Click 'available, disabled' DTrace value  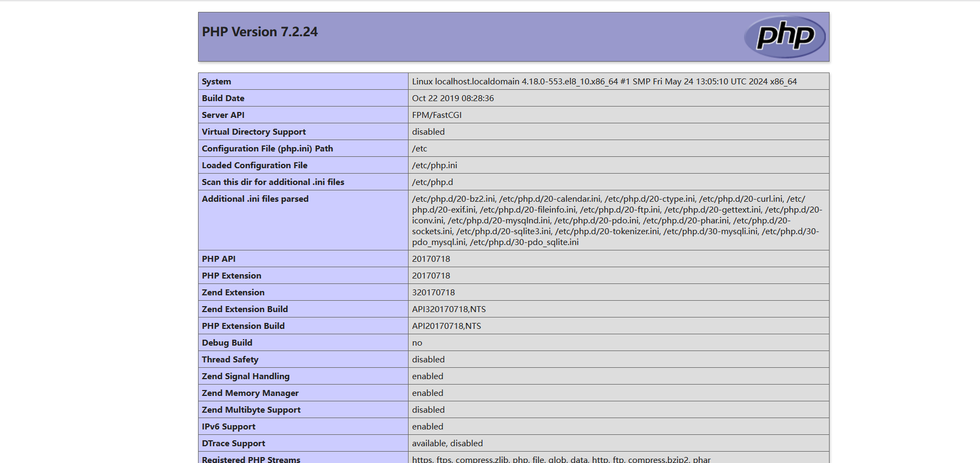pyautogui.click(x=447, y=444)
